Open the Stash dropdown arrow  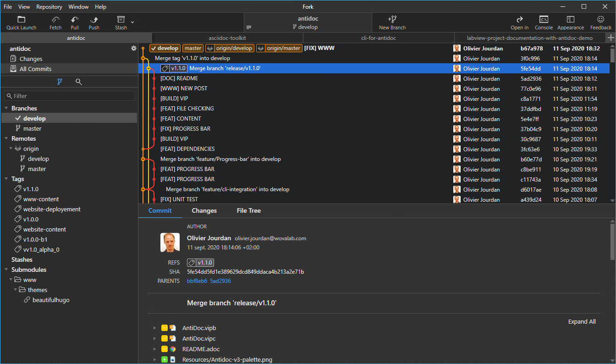point(132,22)
